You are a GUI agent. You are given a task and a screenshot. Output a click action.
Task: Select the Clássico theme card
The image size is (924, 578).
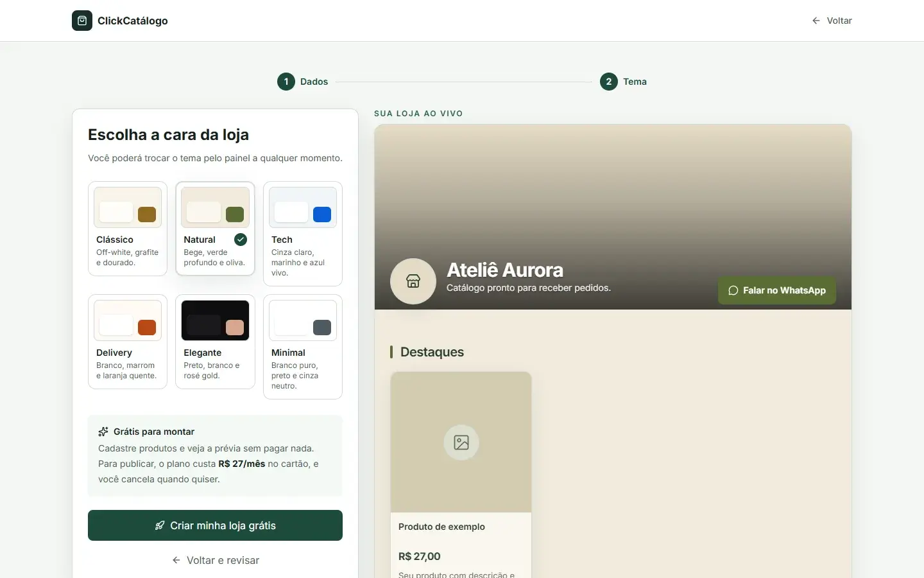[x=128, y=229]
